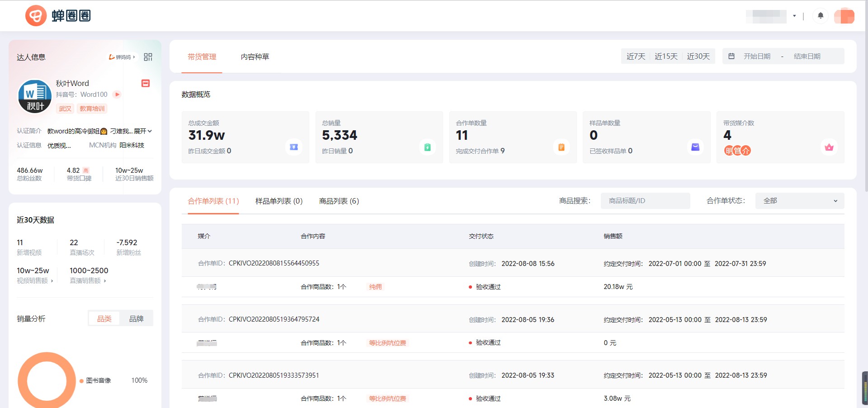Image resolution: width=868 pixels, height=408 pixels.
Task: Click the 合作单数量 orange icon
Action: click(x=561, y=147)
